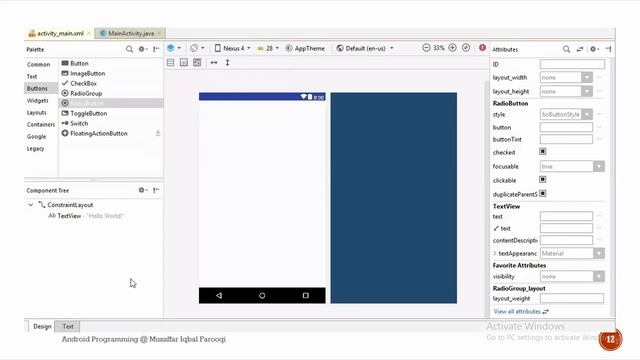Select the Containers palette category
This screenshot has height=360, width=640.
coord(41,124)
